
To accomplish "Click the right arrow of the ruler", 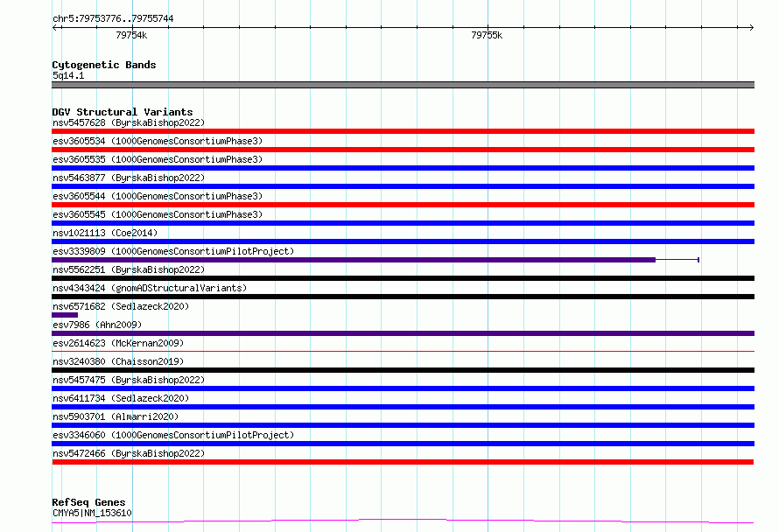I will 751,27.
